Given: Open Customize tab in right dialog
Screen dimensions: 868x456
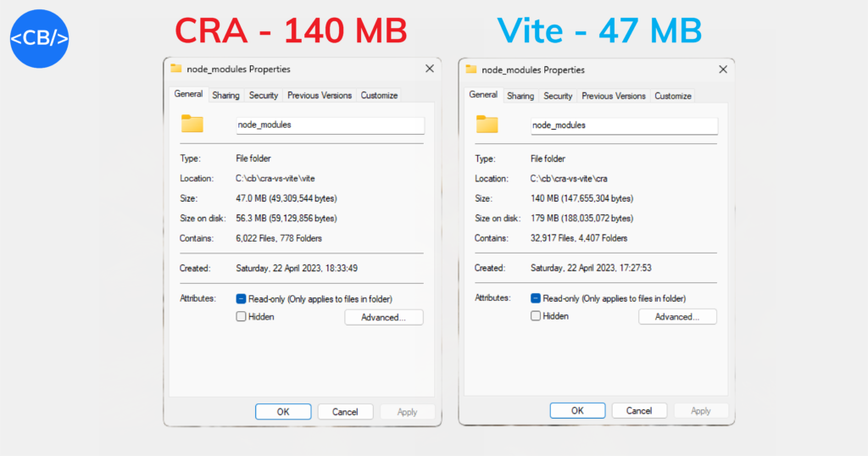Looking at the screenshot, I should click(672, 96).
